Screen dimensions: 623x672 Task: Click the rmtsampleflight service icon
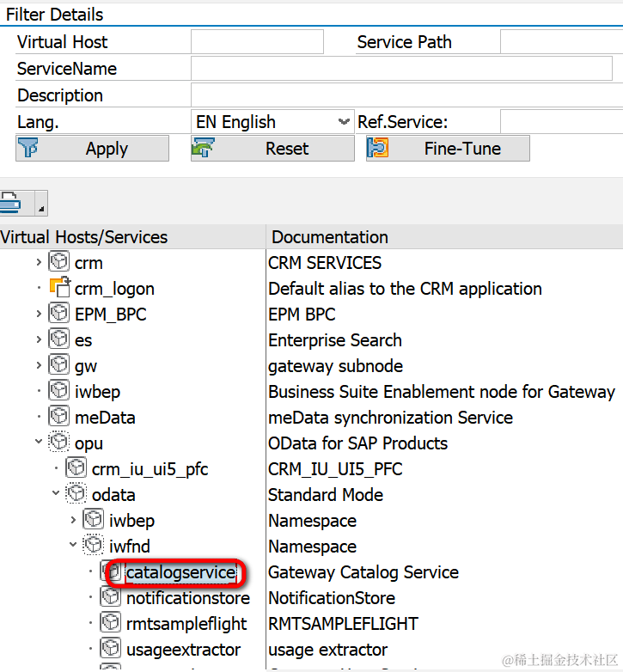pyautogui.click(x=111, y=623)
